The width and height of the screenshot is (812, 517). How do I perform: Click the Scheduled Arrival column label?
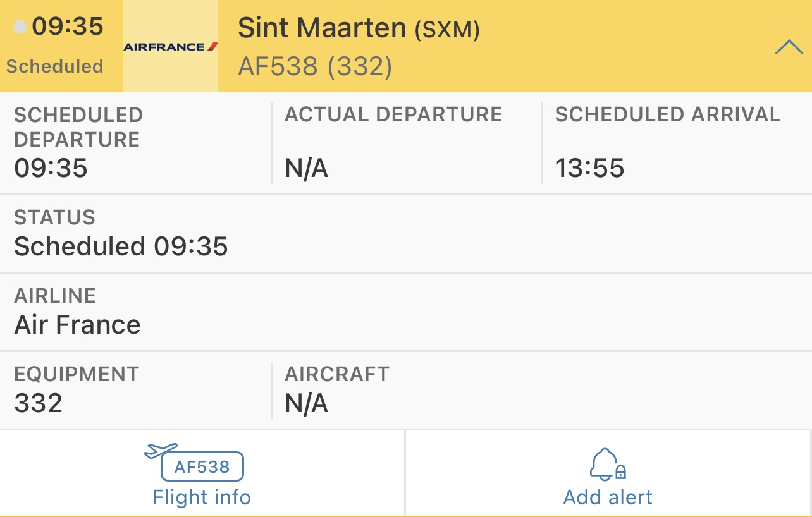668,114
